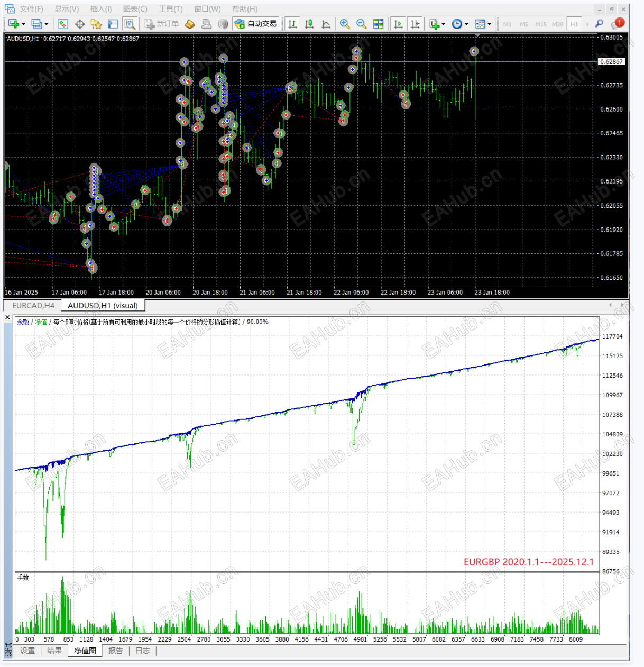Open the tester 日志 tab
Image resolution: width=644 pixels, height=667 pixels.
pyautogui.click(x=143, y=651)
